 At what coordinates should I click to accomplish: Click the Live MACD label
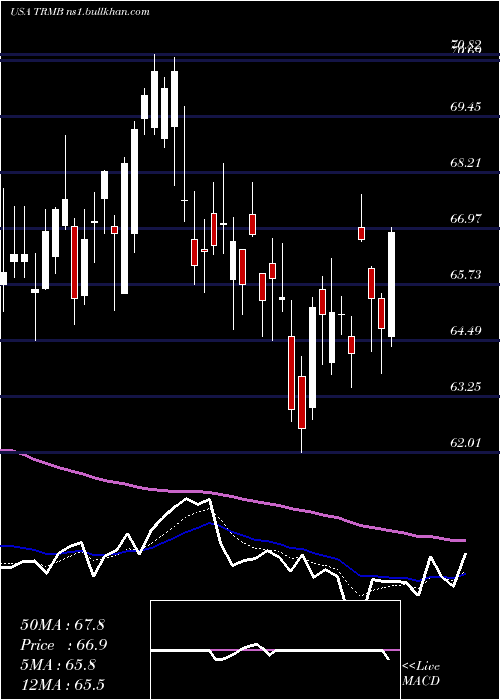click(421, 673)
